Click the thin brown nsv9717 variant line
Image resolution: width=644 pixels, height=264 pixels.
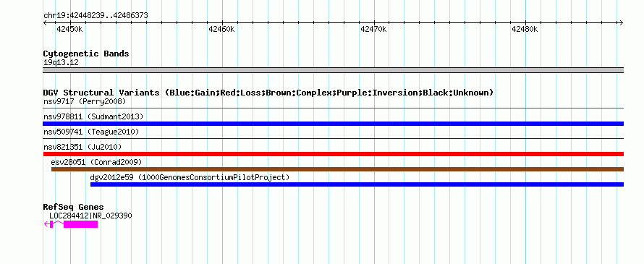tap(333, 108)
